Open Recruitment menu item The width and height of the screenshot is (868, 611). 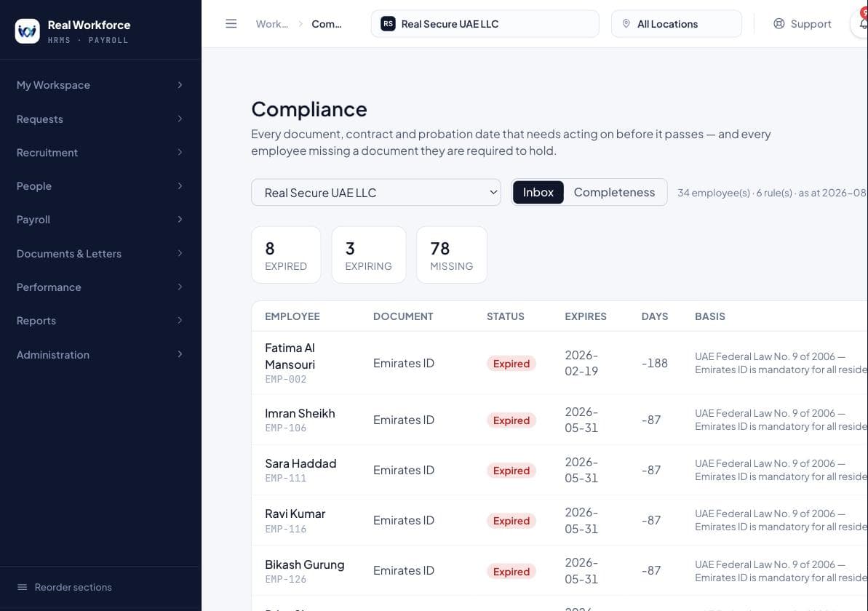[100, 152]
